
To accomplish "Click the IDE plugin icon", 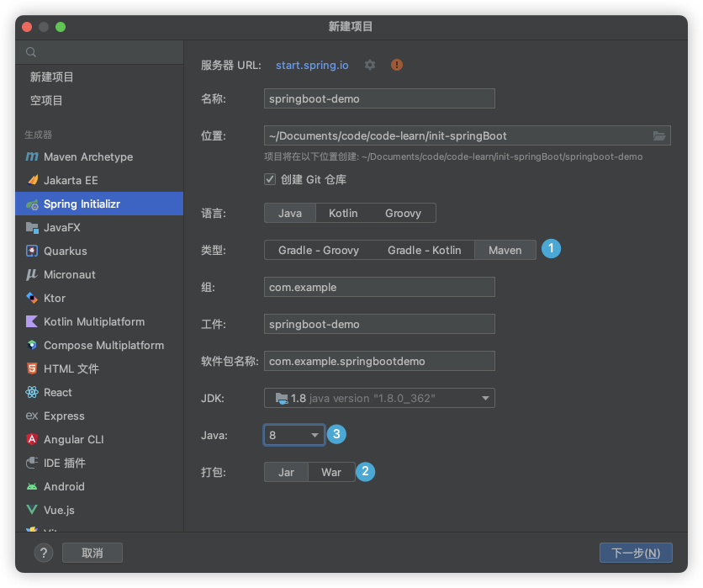I will tap(32, 463).
